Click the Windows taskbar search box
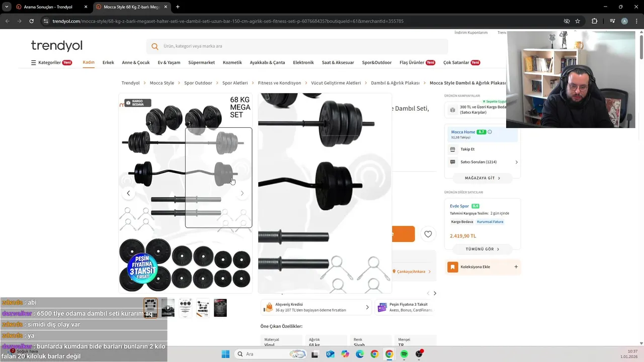 point(271,354)
